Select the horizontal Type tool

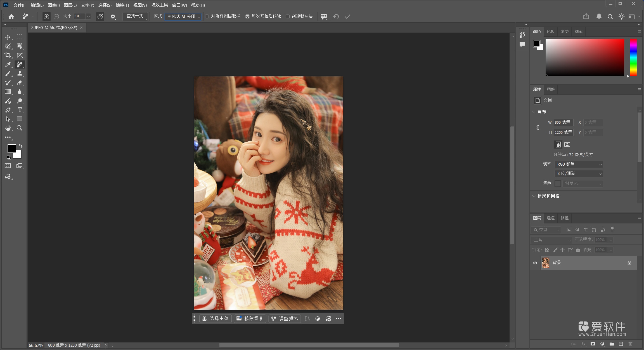pyautogui.click(x=20, y=110)
